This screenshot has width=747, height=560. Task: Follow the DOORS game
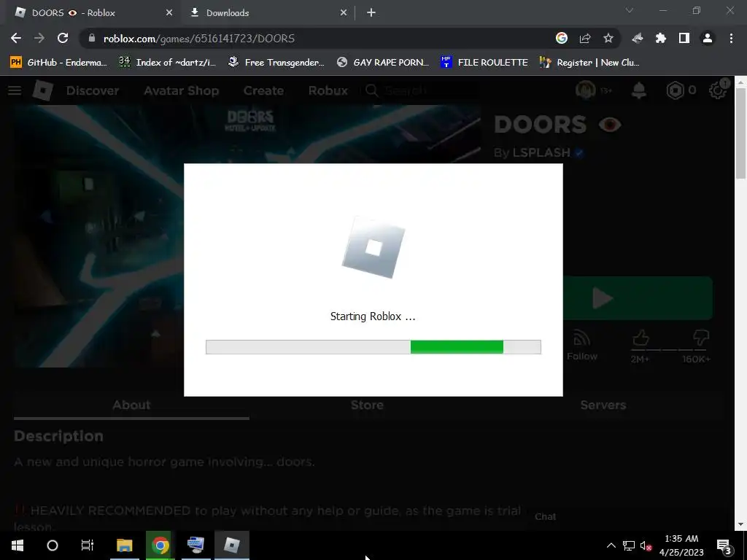581,346
